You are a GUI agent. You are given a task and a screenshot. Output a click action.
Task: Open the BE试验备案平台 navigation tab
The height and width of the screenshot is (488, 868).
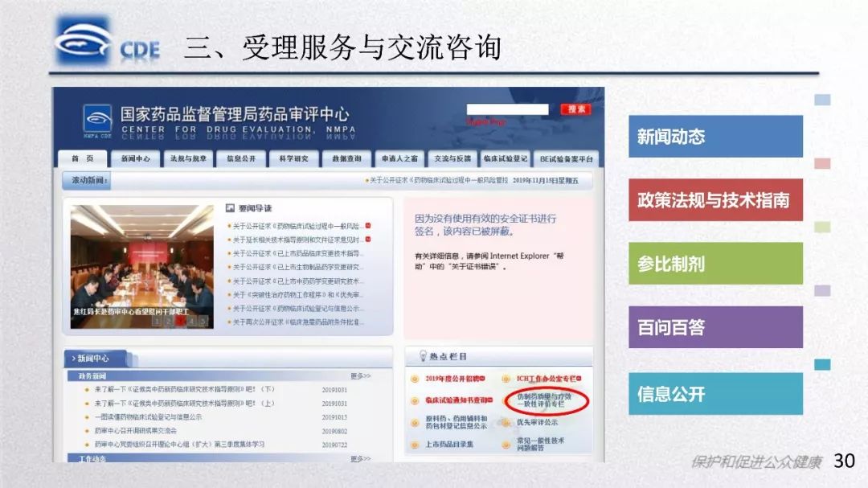(x=567, y=159)
